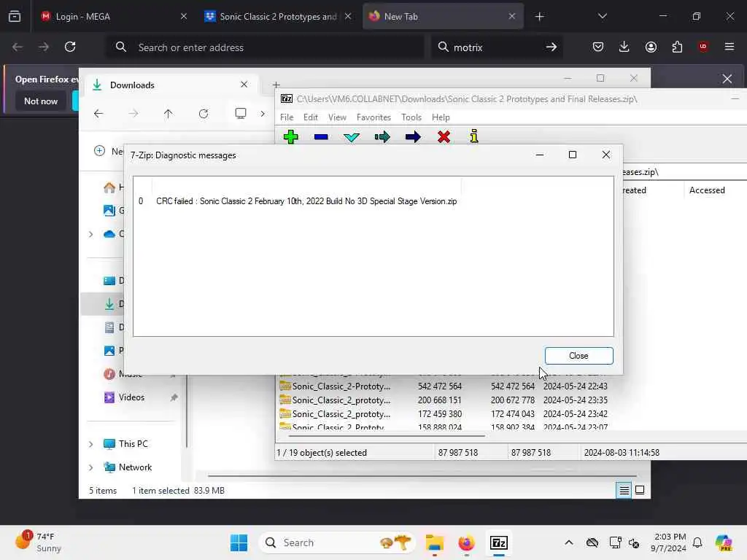Open the Firefox downloads panel icon
The height and width of the screenshot is (560, 747).
click(624, 47)
